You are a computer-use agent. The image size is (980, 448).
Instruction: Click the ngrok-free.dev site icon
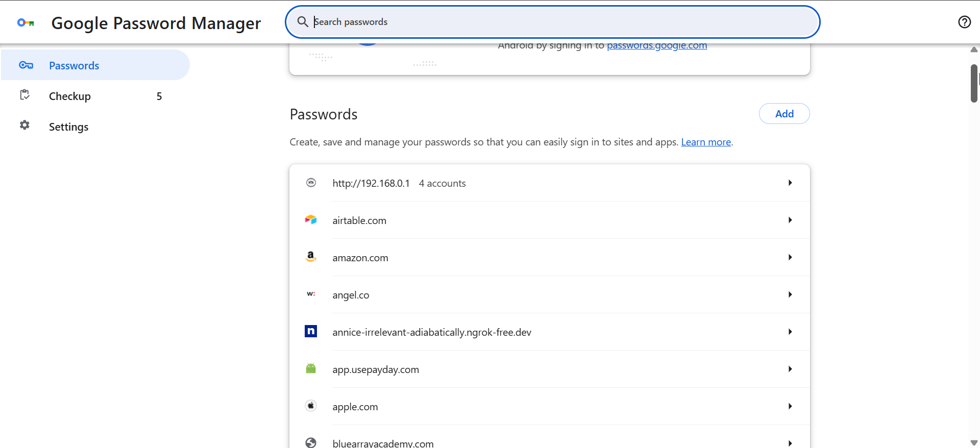tap(311, 332)
